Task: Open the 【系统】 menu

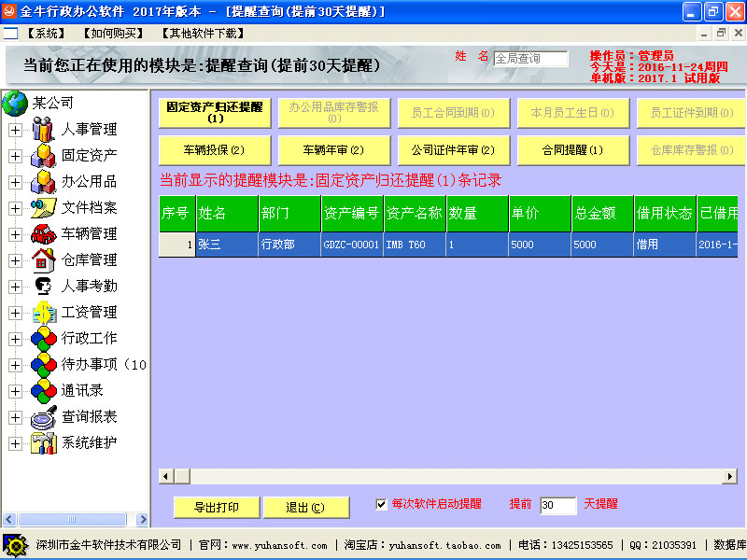Action: 45,33
